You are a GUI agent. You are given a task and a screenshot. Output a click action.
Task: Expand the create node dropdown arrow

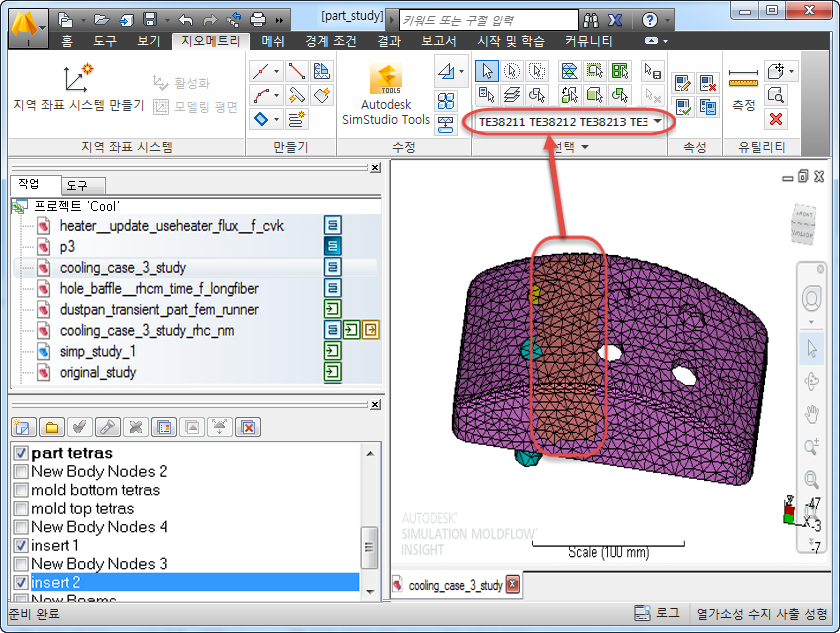[x=276, y=71]
